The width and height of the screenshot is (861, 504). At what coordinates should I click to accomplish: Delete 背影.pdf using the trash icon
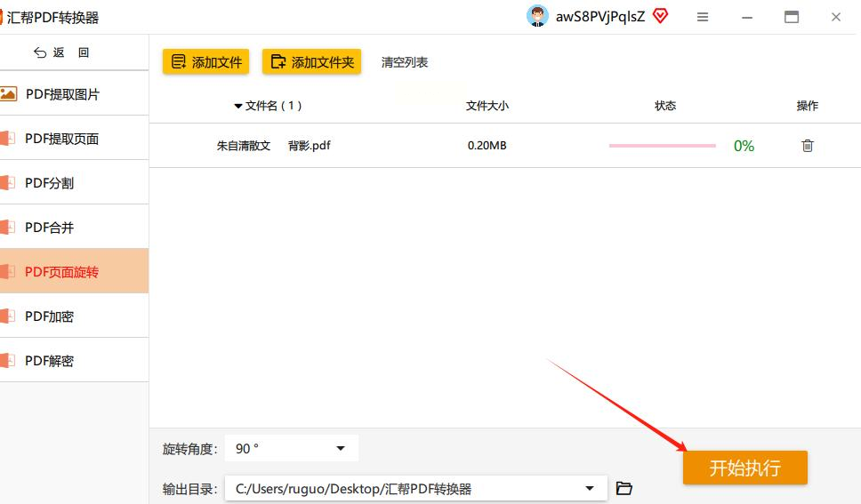pos(808,146)
